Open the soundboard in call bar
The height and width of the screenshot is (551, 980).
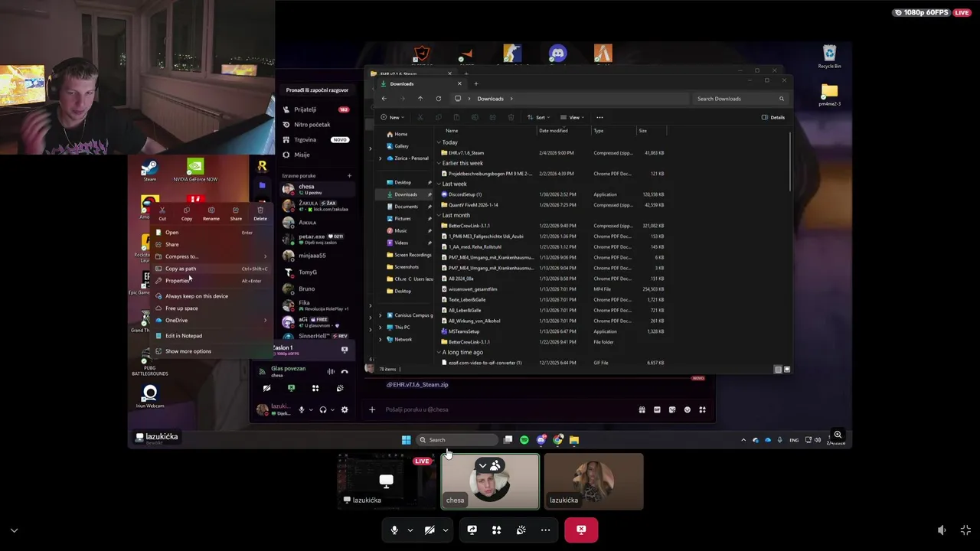coord(521,530)
